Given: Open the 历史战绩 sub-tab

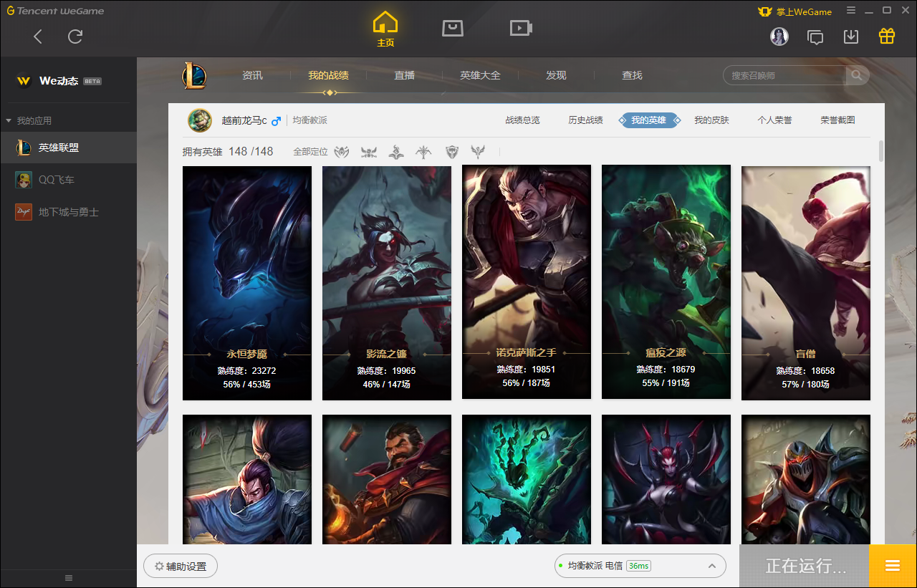Looking at the screenshot, I should click(x=585, y=120).
